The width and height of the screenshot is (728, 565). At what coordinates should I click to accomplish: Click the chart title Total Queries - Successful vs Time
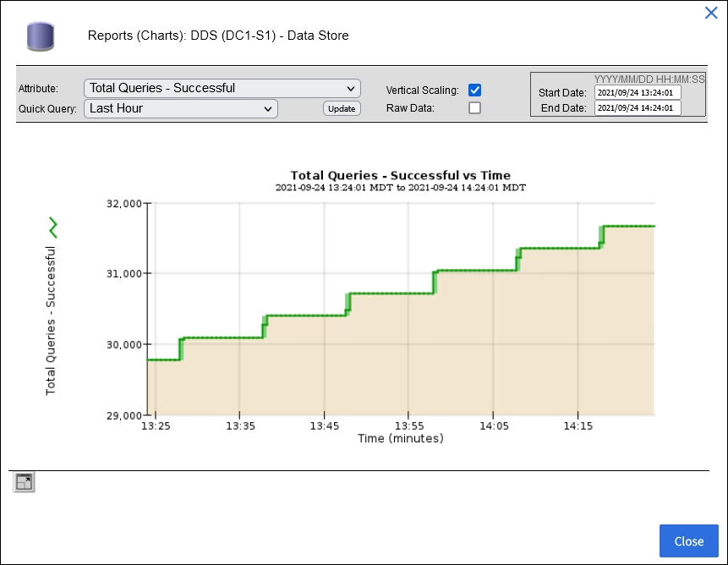[400, 176]
